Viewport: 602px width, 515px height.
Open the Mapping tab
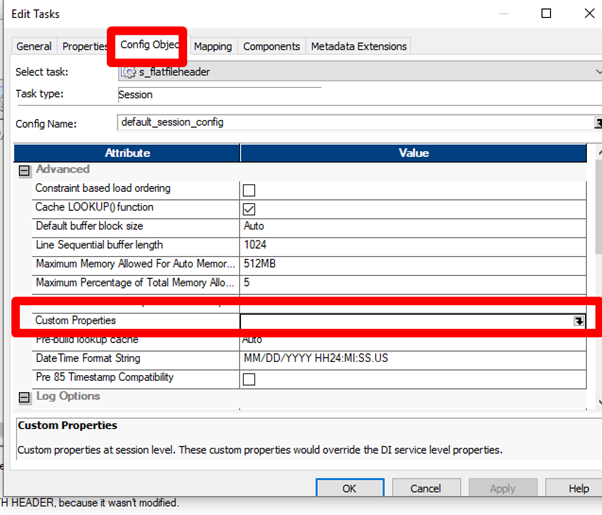point(213,46)
